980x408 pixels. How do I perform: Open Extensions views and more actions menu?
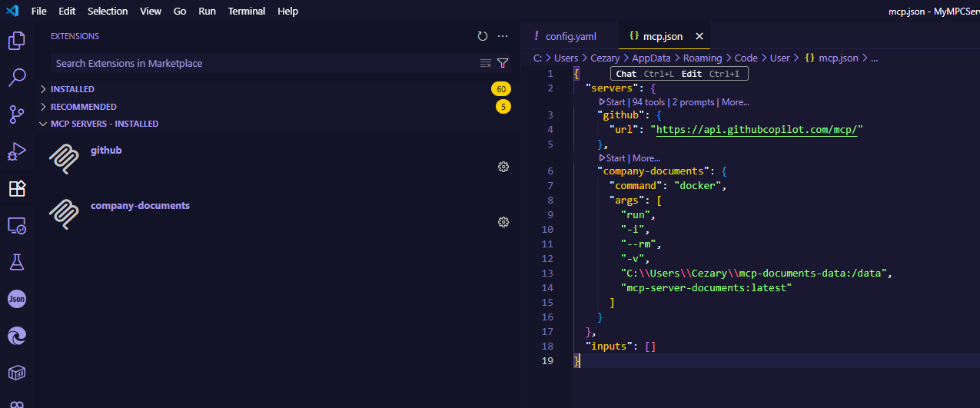point(503,36)
